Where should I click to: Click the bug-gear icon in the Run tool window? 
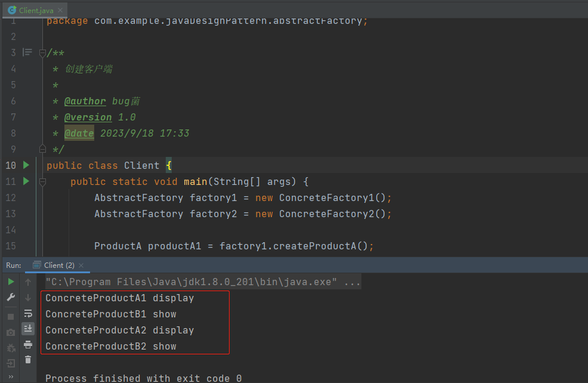coord(11,348)
